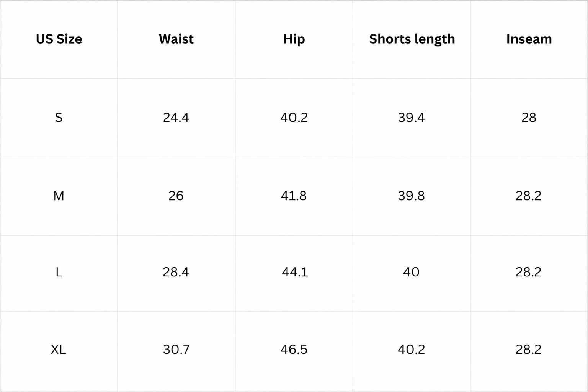This screenshot has width=588, height=392.
Task: Select shorts length value 39.8
Action: [x=412, y=196]
